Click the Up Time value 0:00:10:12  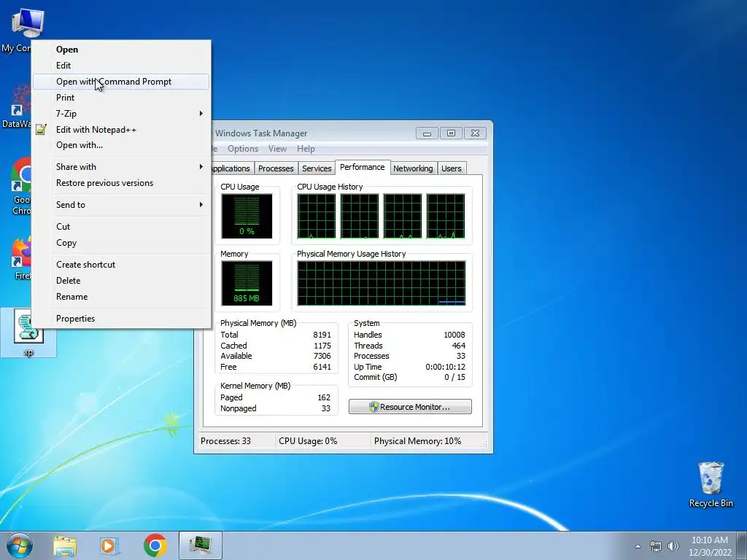(446, 367)
